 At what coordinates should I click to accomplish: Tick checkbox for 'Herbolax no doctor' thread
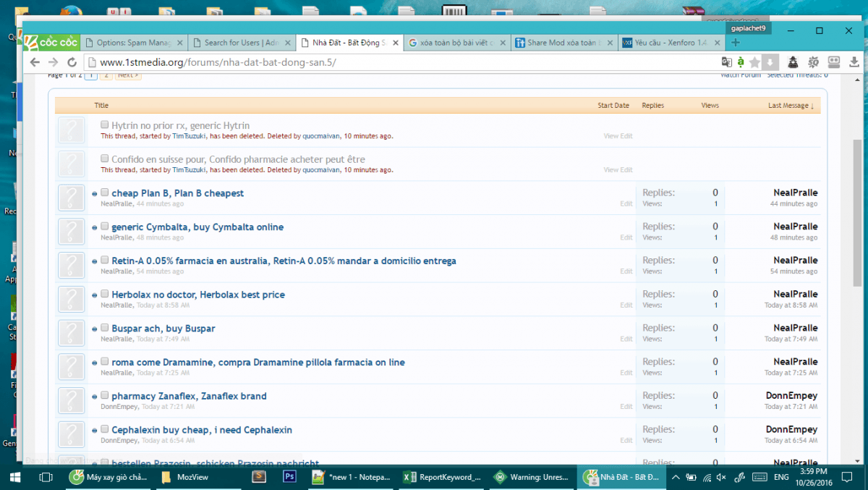click(105, 294)
